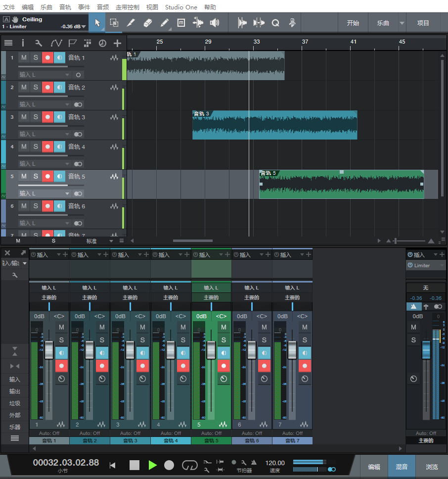
Task: Detach the mixer console arrow icon
Action: coord(23,253)
